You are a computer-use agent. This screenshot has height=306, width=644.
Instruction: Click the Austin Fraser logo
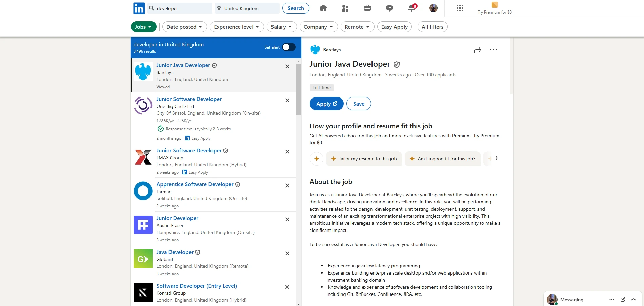(143, 225)
